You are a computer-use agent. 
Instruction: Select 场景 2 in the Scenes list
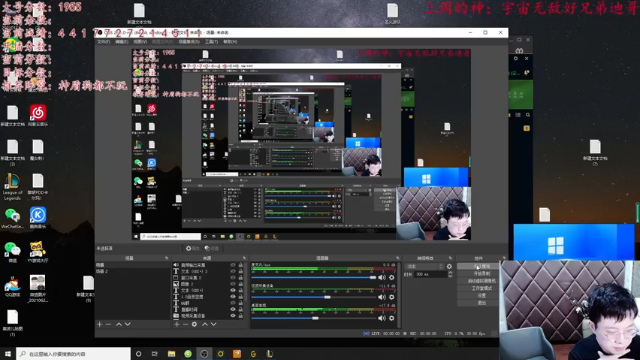point(132,271)
